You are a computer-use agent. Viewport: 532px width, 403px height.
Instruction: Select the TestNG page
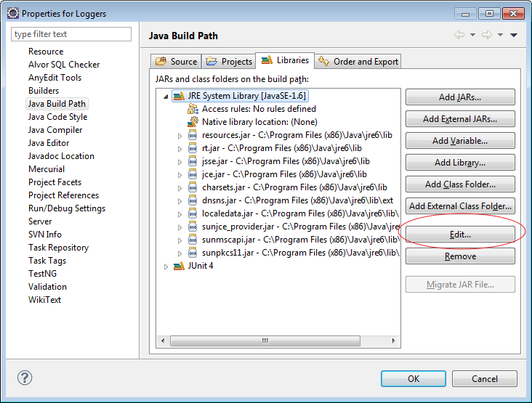42,274
